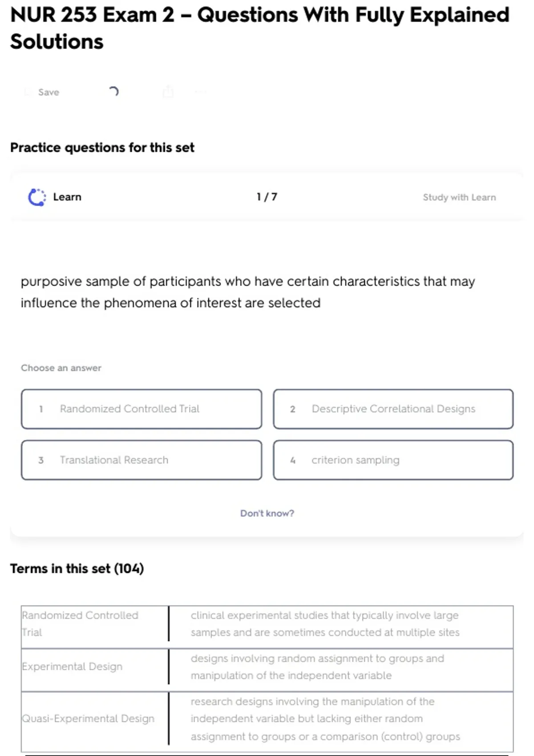Open the three-dot more options menu
Image resolution: width=534 pixels, height=756 pixels.
point(200,92)
